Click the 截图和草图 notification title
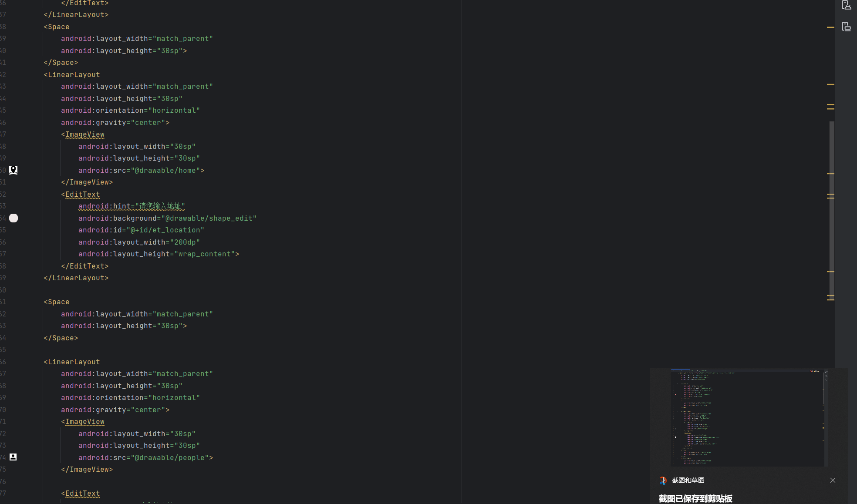Viewport: 857px width, 504px height. click(x=688, y=480)
